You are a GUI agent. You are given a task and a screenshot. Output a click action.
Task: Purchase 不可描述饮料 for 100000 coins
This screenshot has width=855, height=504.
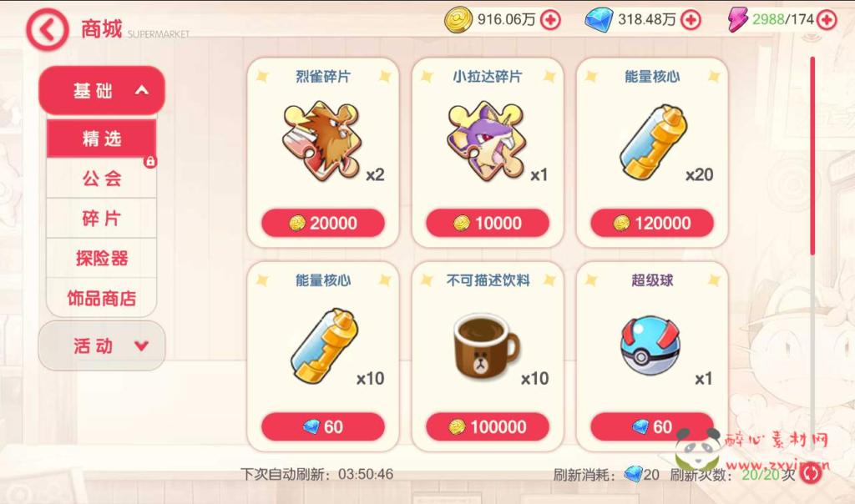pyautogui.click(x=488, y=426)
